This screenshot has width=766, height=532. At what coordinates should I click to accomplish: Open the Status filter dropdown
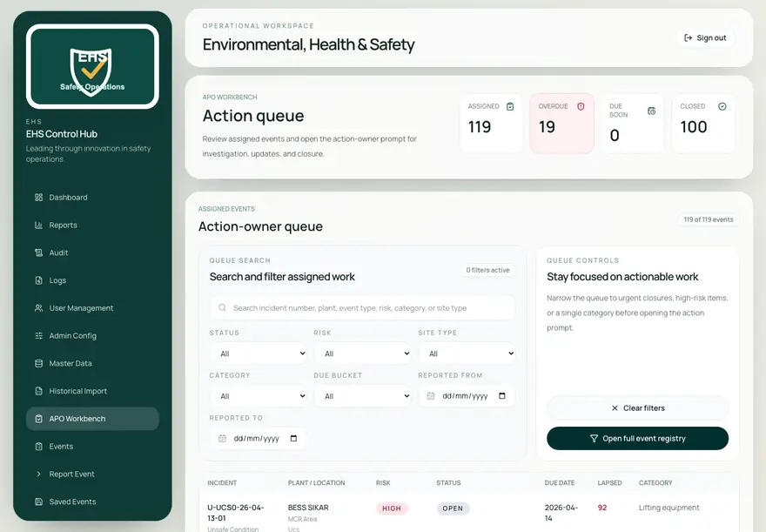click(x=259, y=354)
